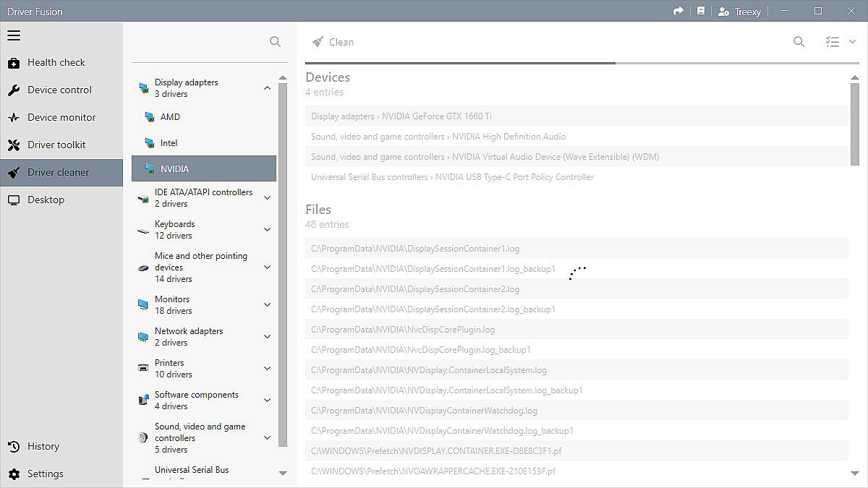The height and width of the screenshot is (488, 868).
Task: Click the Settings gear icon
Action: click(x=14, y=474)
